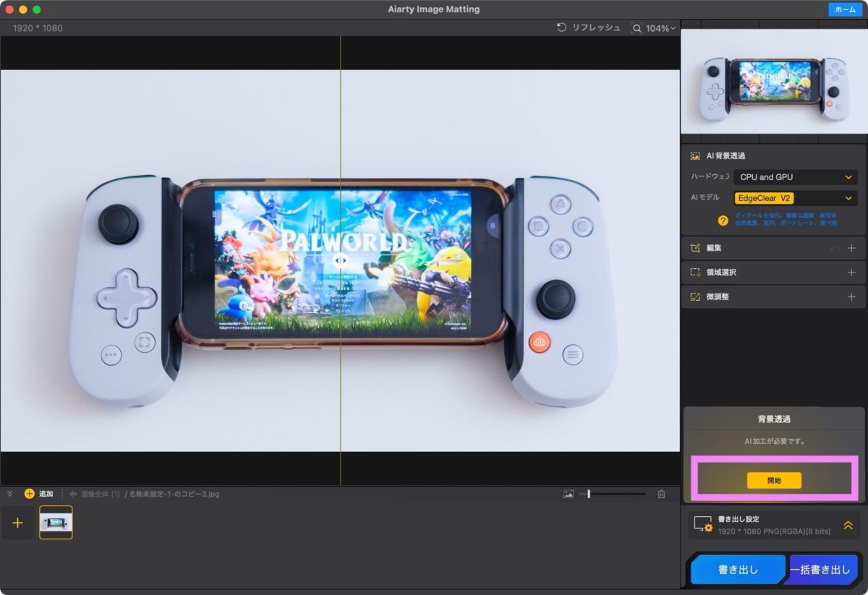This screenshot has width=868, height=595.
Task: Click the 画像全体 (1) breadcrumb
Action: pyautogui.click(x=101, y=494)
